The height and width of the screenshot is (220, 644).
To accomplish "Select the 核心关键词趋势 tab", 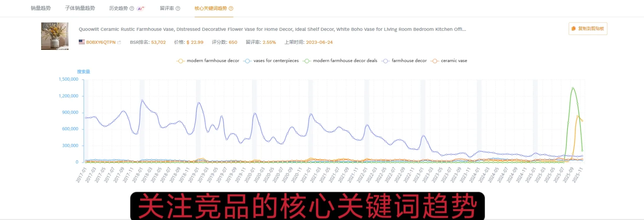I will (210, 8).
